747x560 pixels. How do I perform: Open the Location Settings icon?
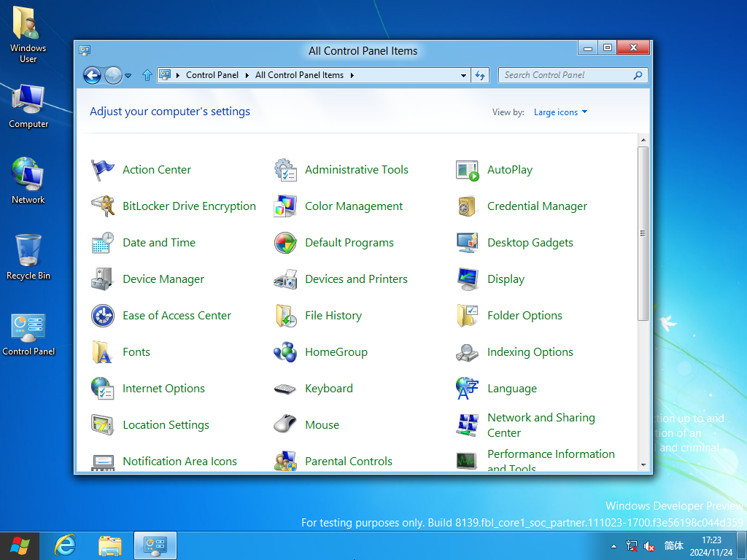[102, 425]
